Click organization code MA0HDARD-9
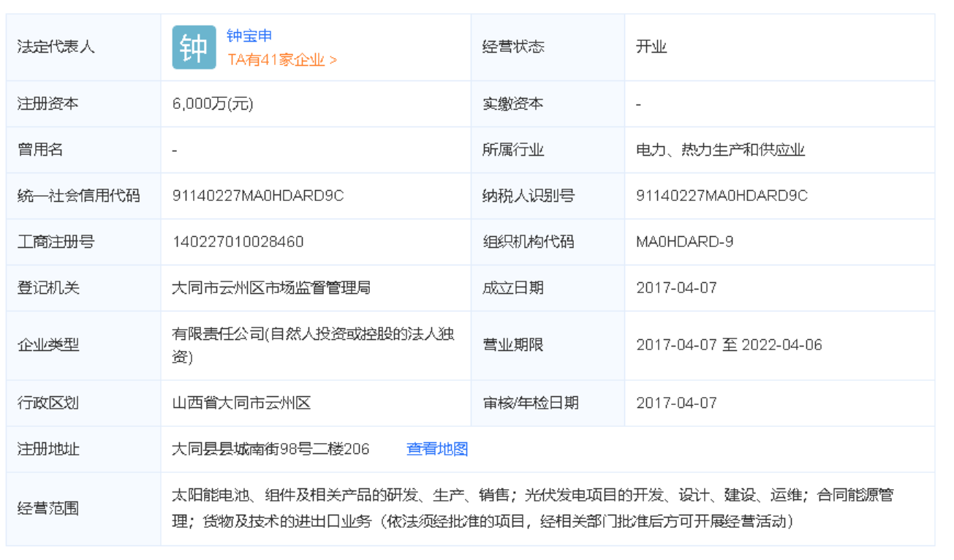The height and width of the screenshot is (560, 954). (x=684, y=241)
